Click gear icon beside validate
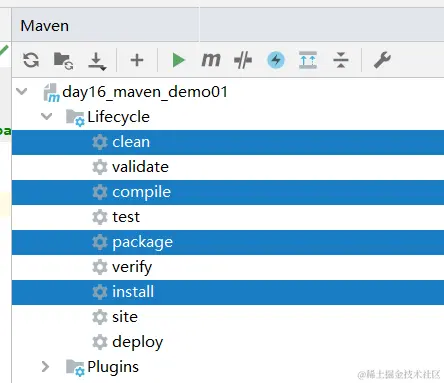The image size is (444, 383). [100, 167]
